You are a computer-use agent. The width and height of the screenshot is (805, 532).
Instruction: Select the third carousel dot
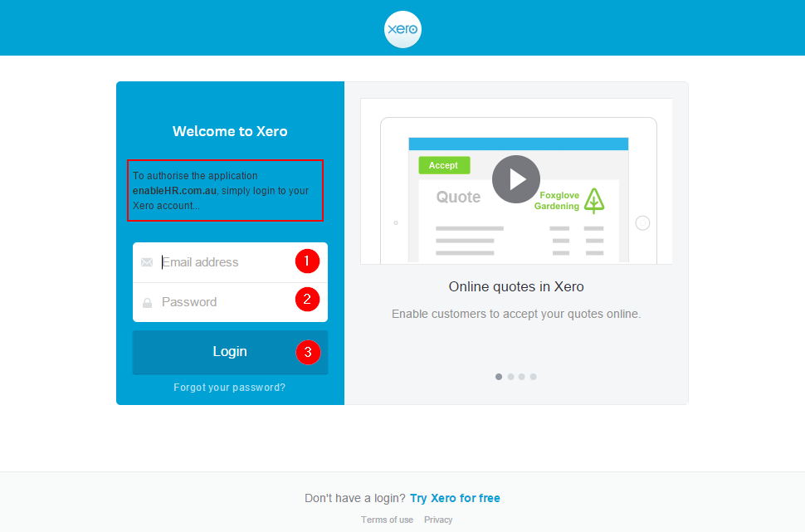click(522, 377)
